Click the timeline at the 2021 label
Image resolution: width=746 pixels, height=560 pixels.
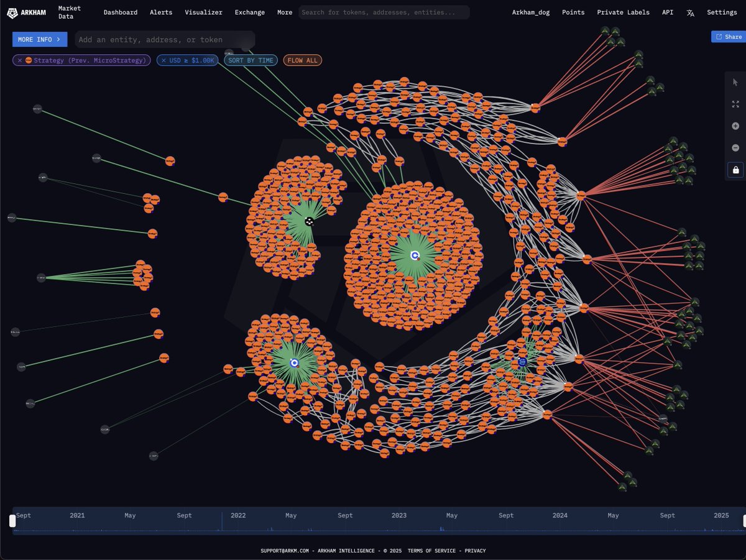tap(77, 515)
